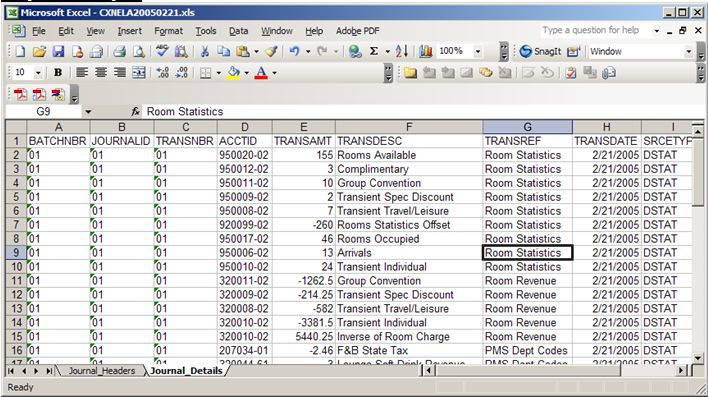Open the Font Color dropdown arrow
708x397 pixels.
click(x=275, y=73)
